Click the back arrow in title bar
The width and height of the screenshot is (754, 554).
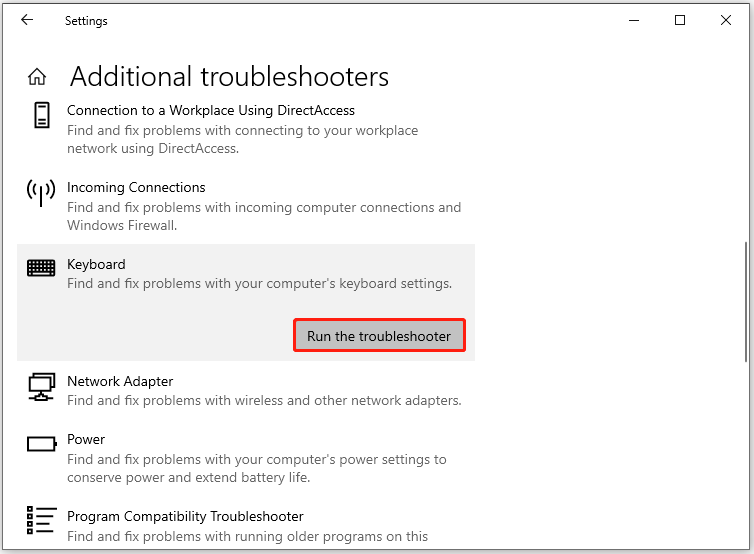tap(27, 20)
